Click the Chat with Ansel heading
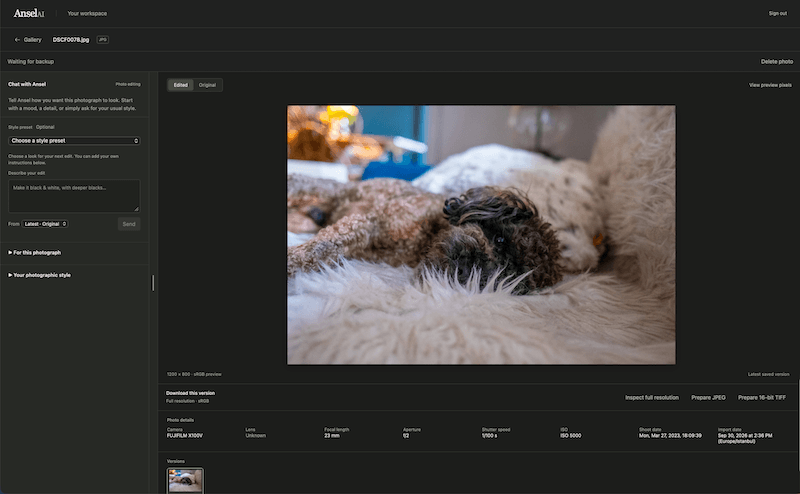The width and height of the screenshot is (800, 494). 27,84
